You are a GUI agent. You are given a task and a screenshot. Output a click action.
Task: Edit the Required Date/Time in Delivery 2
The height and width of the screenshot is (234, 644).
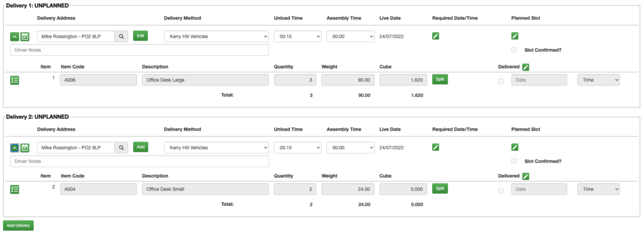436,147
